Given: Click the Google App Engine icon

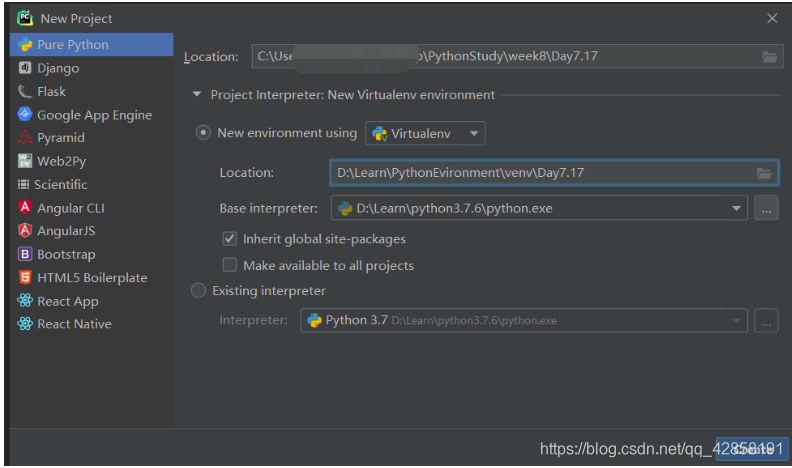Looking at the screenshot, I should pyautogui.click(x=25, y=114).
